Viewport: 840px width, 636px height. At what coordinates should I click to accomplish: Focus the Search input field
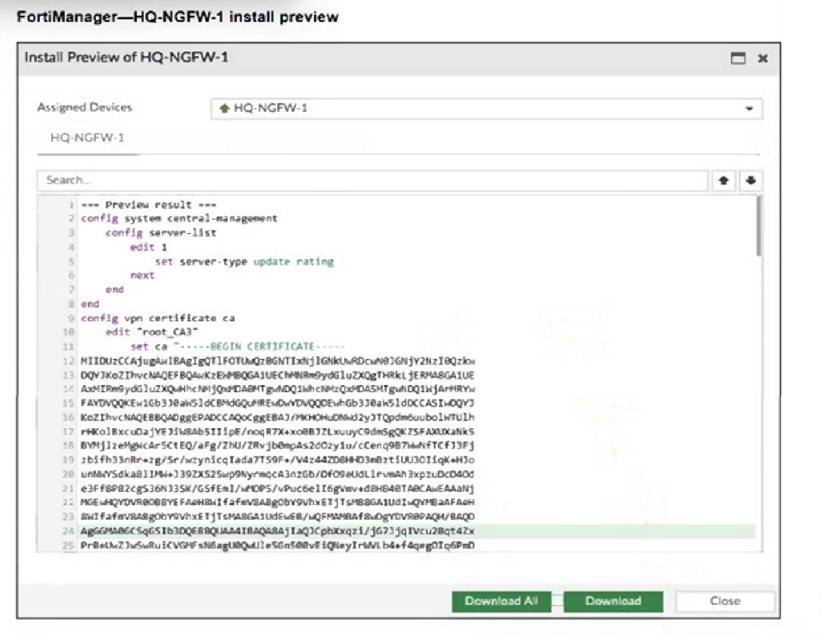372,180
